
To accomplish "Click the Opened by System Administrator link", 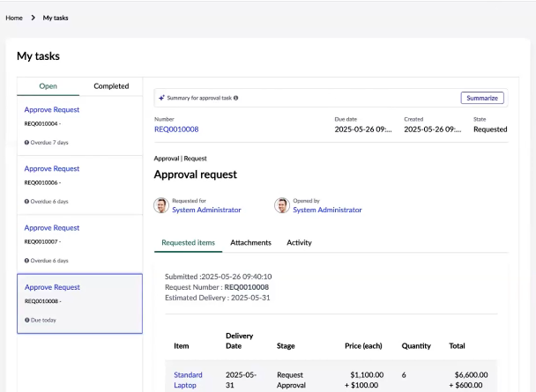I will (x=327, y=210).
